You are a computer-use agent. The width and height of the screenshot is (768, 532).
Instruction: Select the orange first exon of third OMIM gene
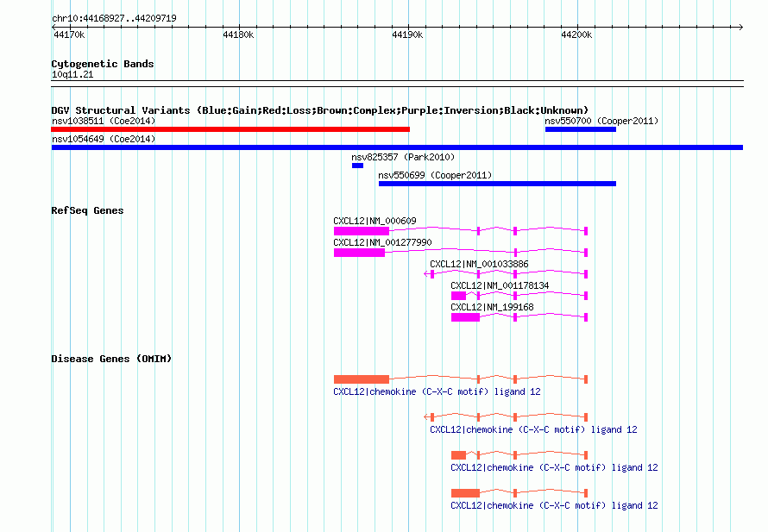[458, 455]
